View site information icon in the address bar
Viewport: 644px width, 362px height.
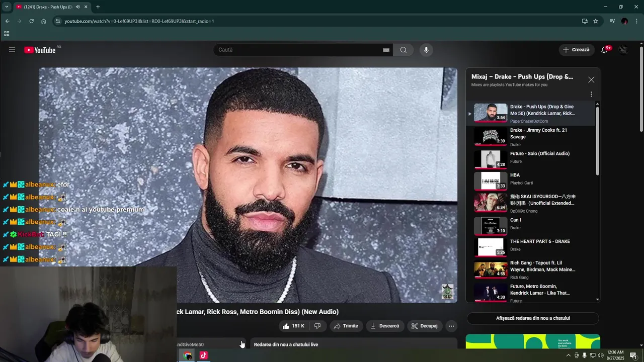[x=58, y=21]
